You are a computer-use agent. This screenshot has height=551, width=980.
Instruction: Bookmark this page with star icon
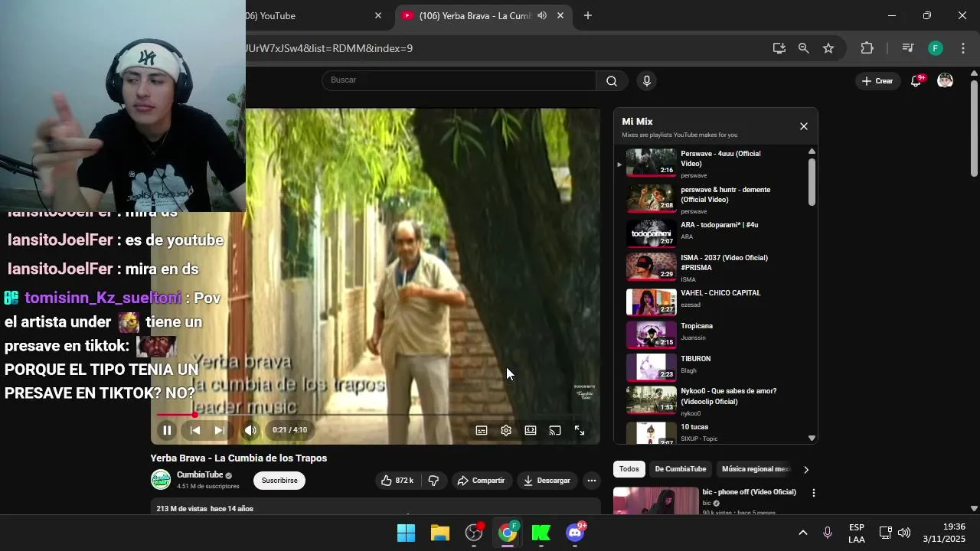828,48
